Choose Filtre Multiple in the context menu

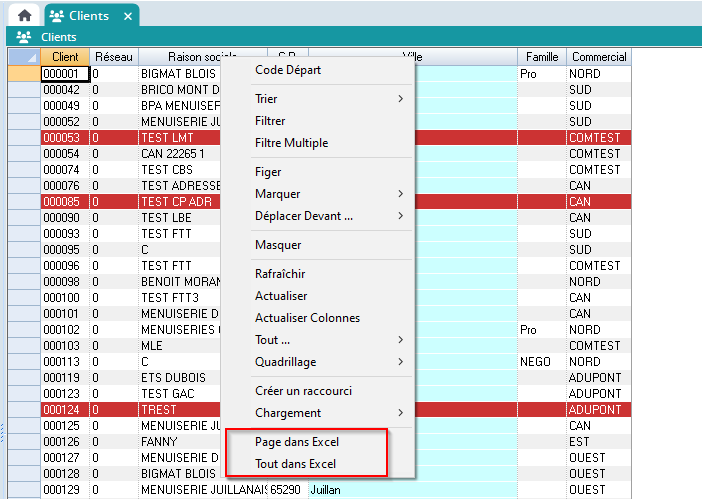pos(291,143)
